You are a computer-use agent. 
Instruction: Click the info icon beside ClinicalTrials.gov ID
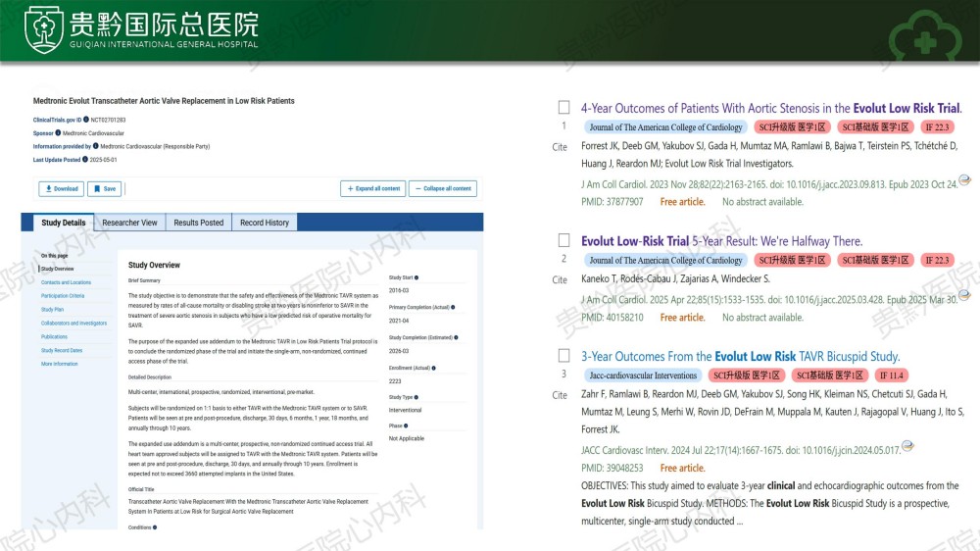tap(85, 120)
